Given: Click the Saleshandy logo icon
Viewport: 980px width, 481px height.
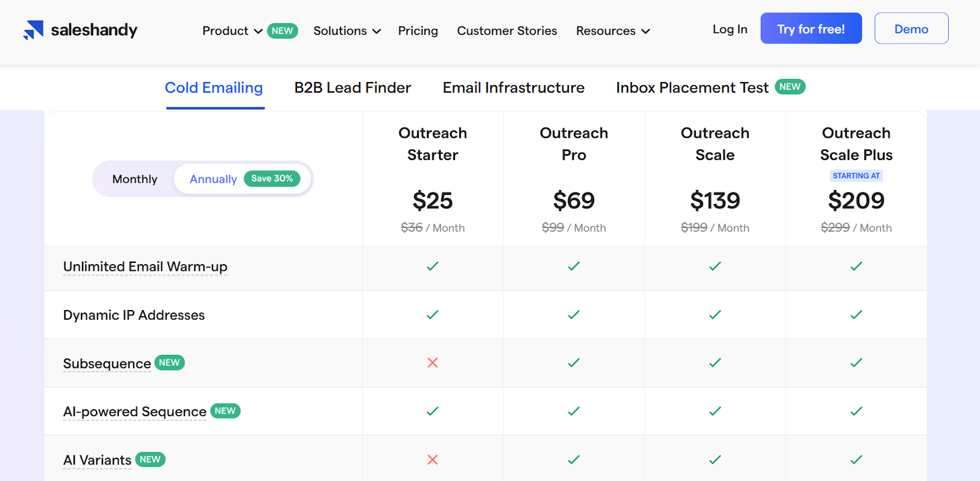Looking at the screenshot, I should [33, 30].
